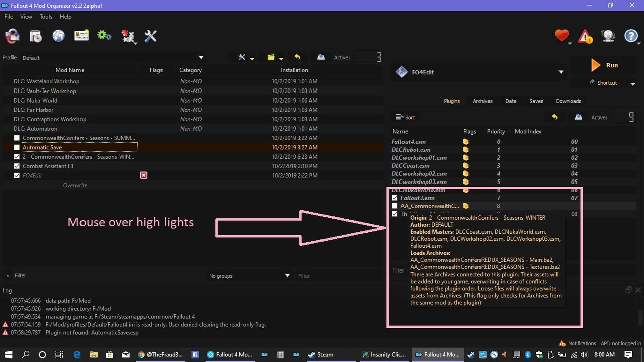Enable the CommonwealthConifers - Seasons - SUMM... mod checkbox
This screenshot has width=644, height=362.
(x=17, y=138)
